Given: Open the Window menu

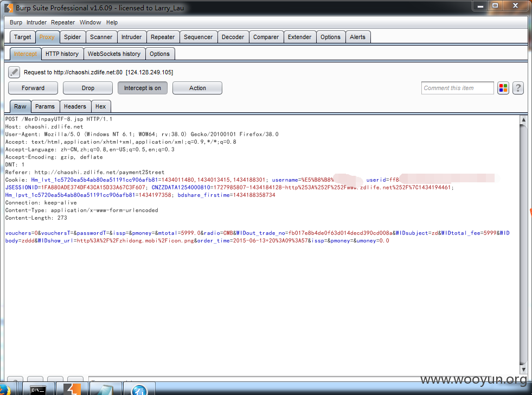Looking at the screenshot, I should (90, 22).
